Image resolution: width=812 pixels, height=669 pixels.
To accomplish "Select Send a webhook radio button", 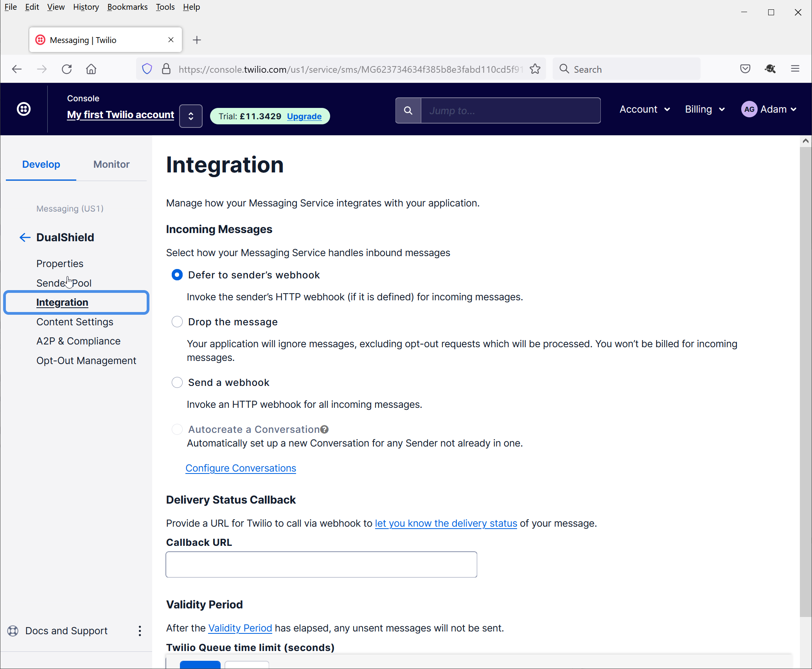I will [177, 382].
